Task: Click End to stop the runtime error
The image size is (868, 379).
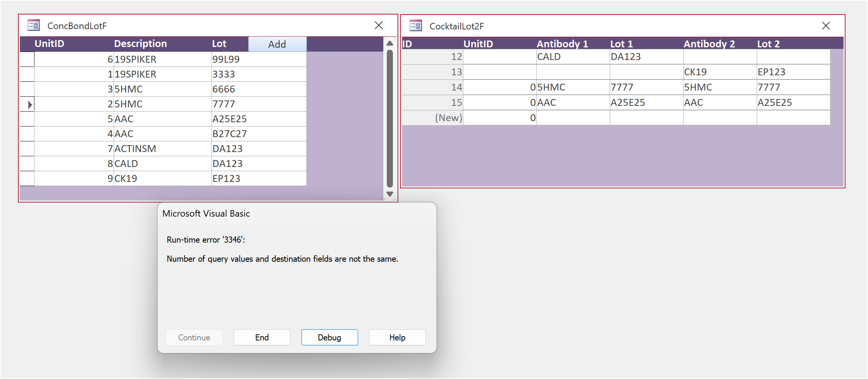Action: pos(262,337)
